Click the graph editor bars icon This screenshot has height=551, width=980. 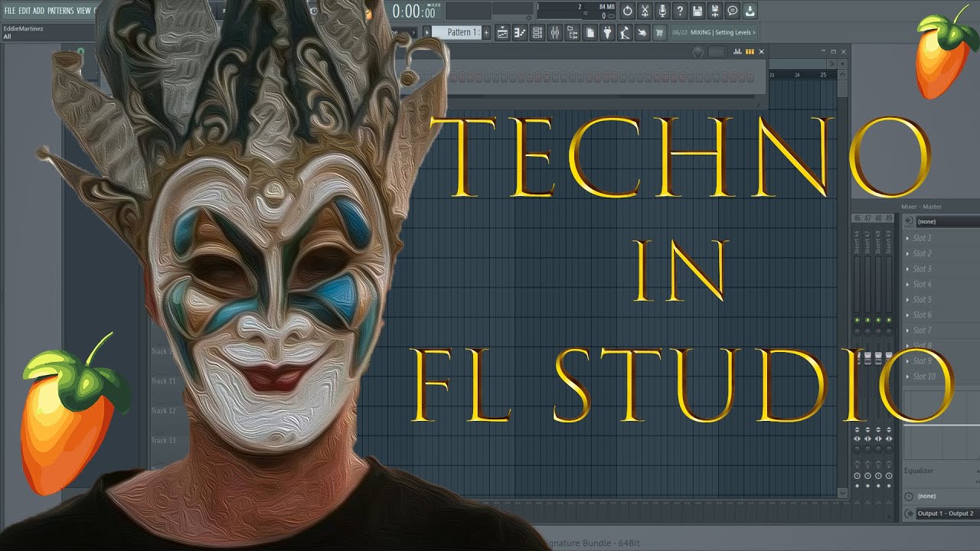(x=737, y=51)
